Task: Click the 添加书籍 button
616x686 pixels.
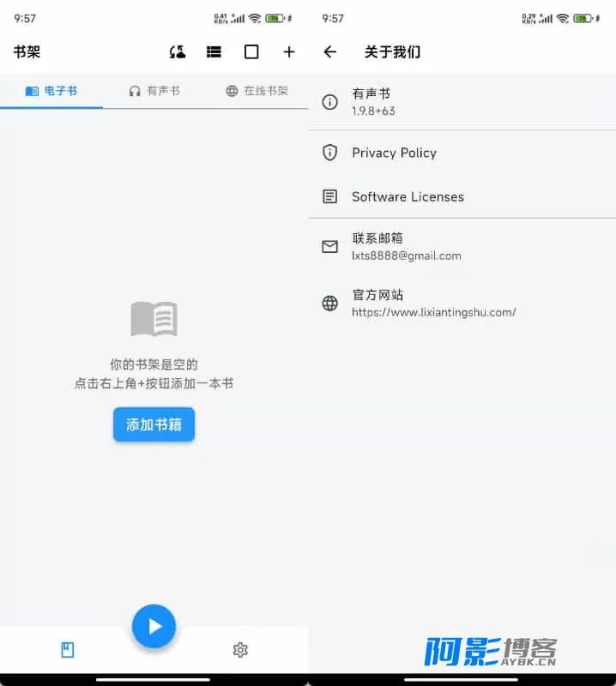Action: click(154, 424)
